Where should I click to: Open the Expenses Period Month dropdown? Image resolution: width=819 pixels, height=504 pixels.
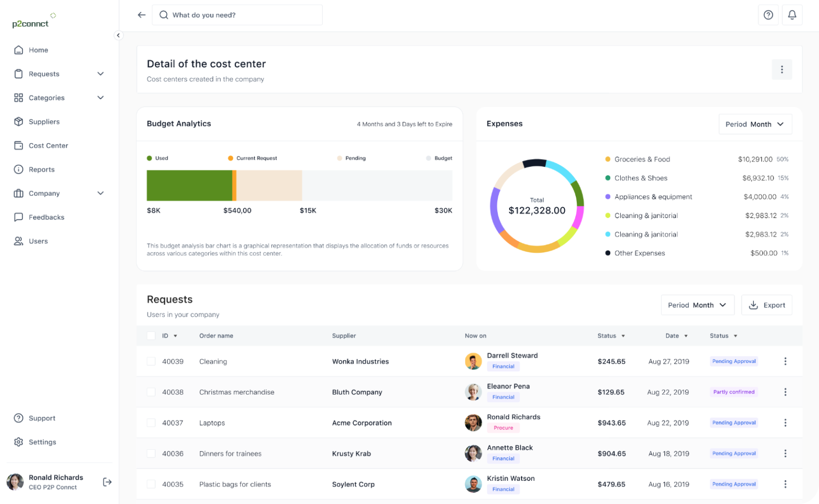pos(755,124)
